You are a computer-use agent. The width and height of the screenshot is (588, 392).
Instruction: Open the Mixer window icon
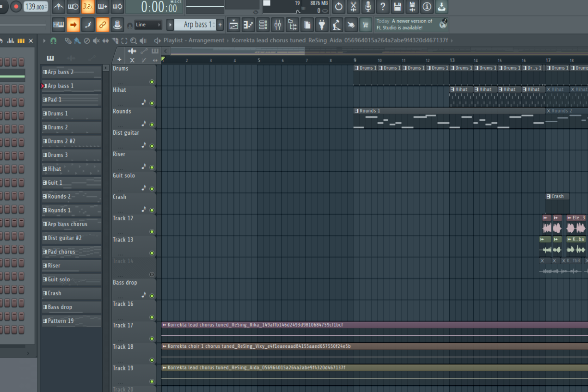278,25
